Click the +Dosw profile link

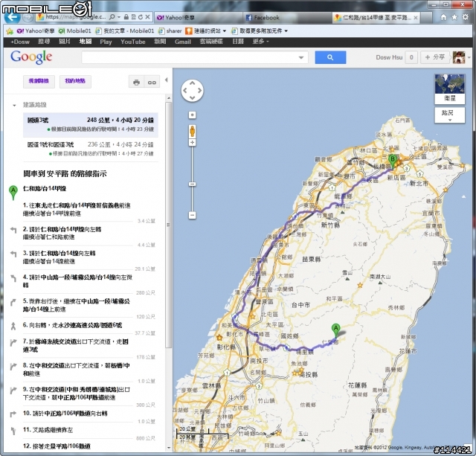pyautogui.click(x=20, y=42)
